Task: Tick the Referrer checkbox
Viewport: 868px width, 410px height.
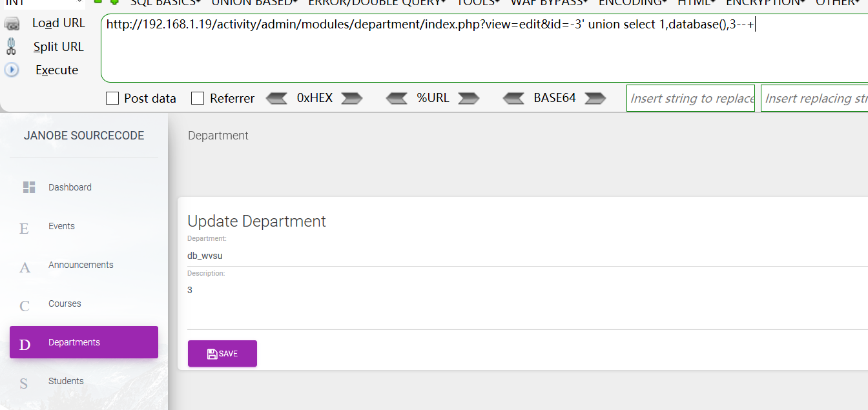Action: (x=198, y=98)
